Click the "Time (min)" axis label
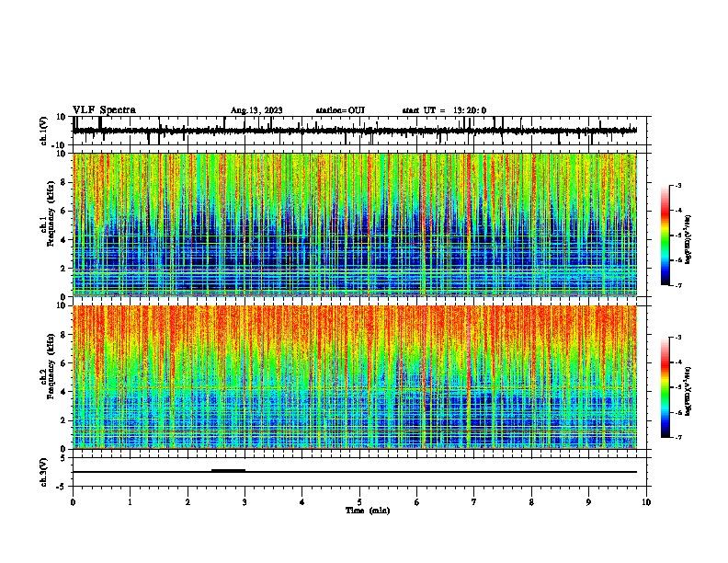728x563 pixels. [x=368, y=511]
